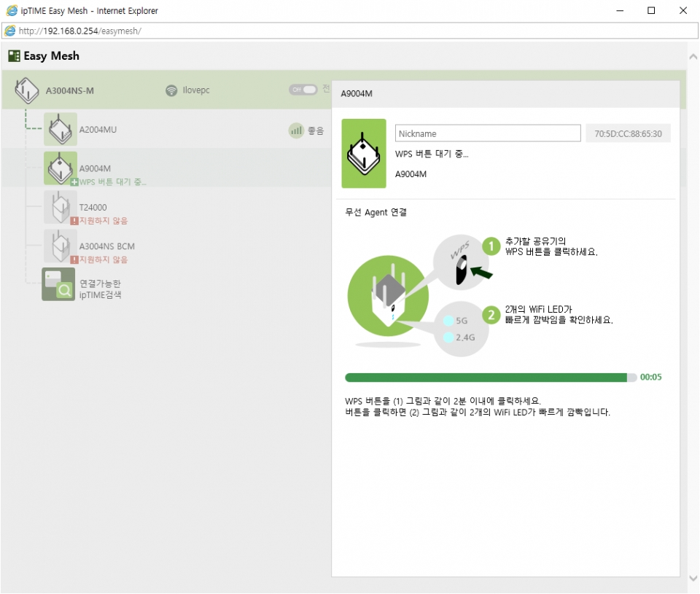
Task: Click the green signal strength icon
Action: coord(296,130)
